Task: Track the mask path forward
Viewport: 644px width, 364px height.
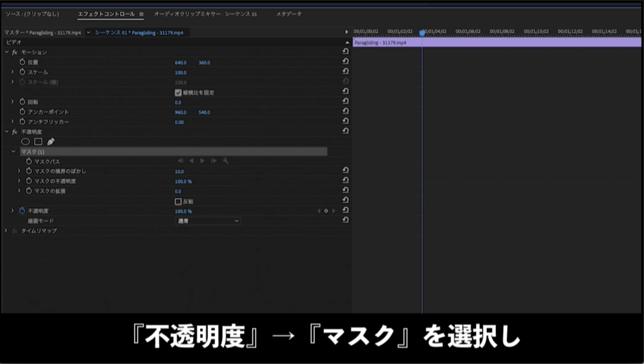Action: pyautogui.click(x=202, y=161)
